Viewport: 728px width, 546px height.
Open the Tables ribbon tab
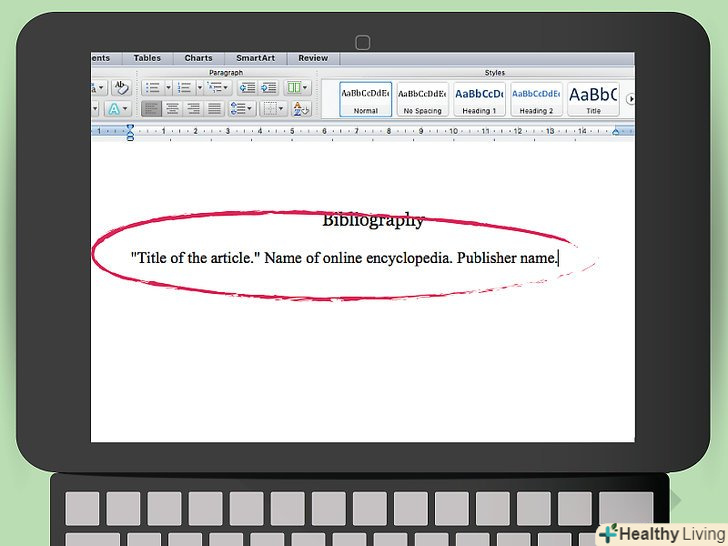[147, 58]
